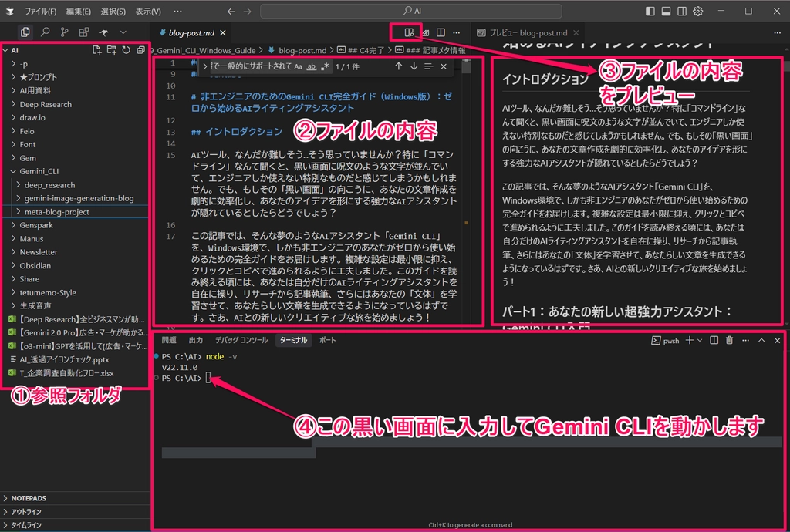Open preview pane more actions ellipsis
790x532 pixels.
(777, 32)
